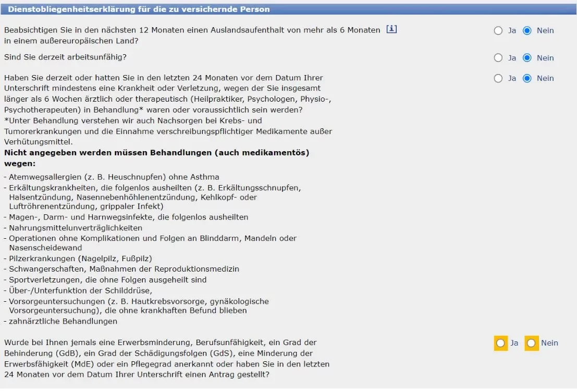Select Nein for the Auslandsaufenthalt question
Screen dimensions: 577x392
(x=528, y=30)
